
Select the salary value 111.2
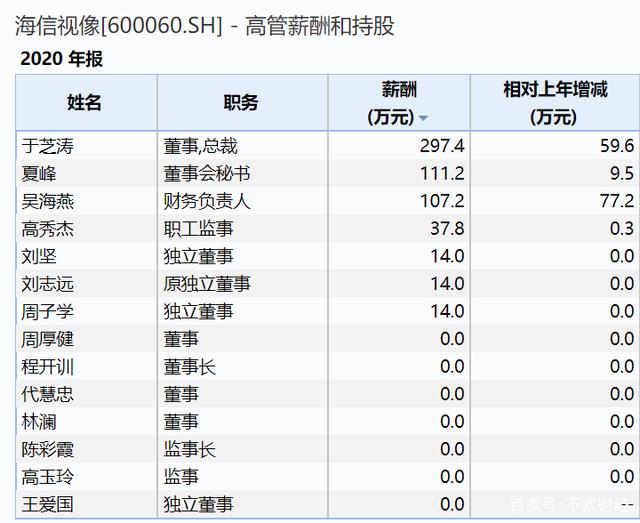(441, 174)
